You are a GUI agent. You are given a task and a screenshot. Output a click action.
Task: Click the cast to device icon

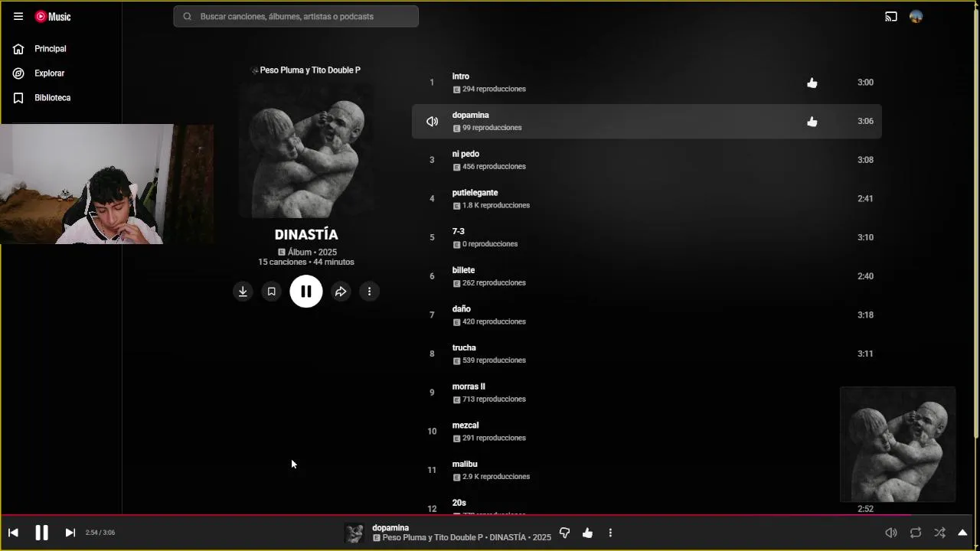[x=891, y=16]
